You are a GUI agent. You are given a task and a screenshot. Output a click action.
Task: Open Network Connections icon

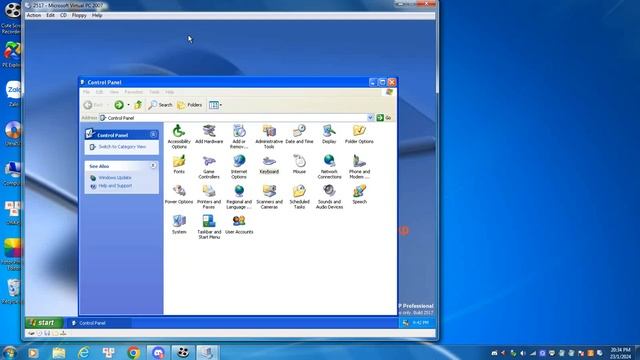329,167
